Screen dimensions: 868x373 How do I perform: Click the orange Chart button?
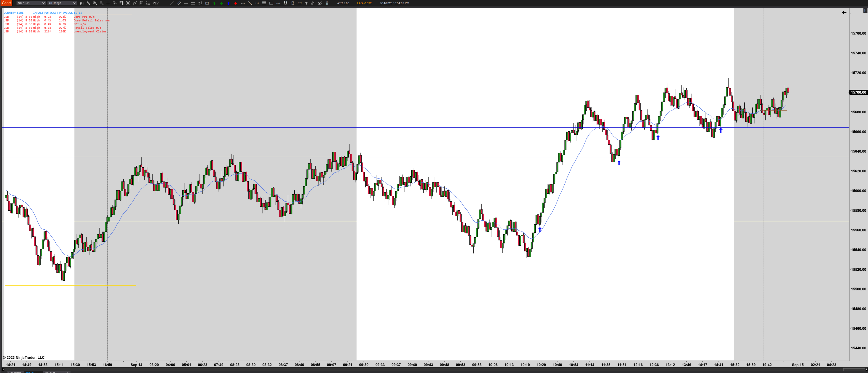(6, 3)
